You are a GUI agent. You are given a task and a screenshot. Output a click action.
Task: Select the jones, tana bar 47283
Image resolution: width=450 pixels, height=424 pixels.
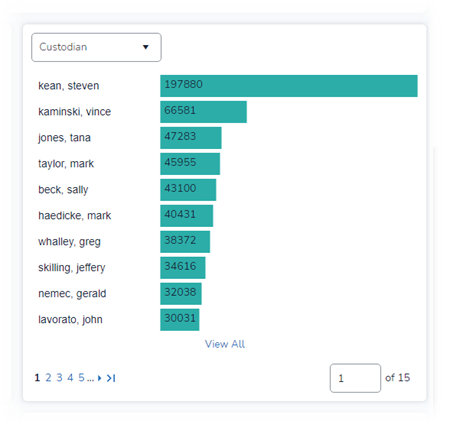click(x=191, y=138)
